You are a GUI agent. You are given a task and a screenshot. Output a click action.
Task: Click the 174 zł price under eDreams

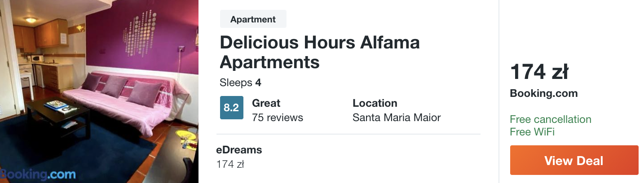pos(230,164)
